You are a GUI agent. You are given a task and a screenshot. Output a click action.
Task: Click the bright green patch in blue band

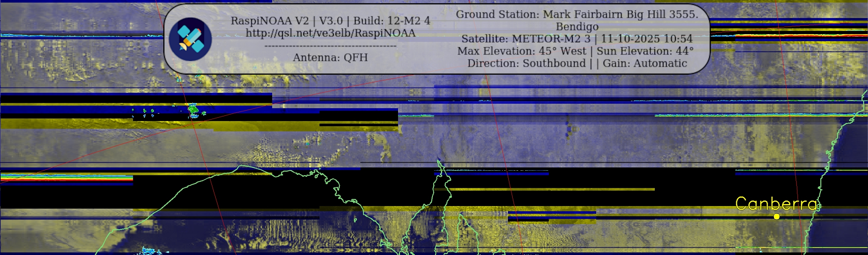[193, 109]
